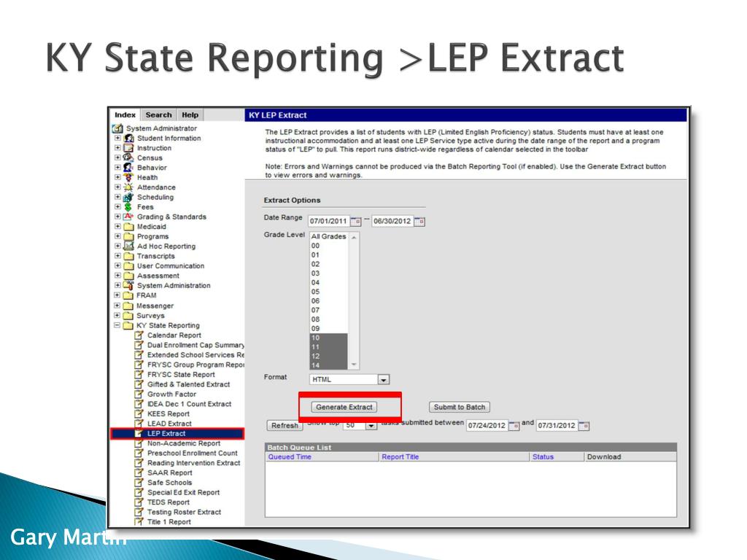
Task: Expand the Messenger tree node
Action: click(x=117, y=306)
